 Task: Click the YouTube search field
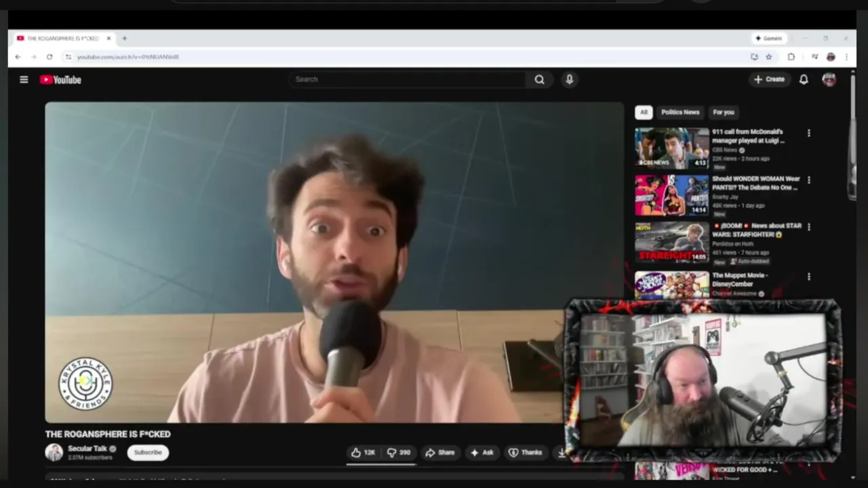[407, 79]
